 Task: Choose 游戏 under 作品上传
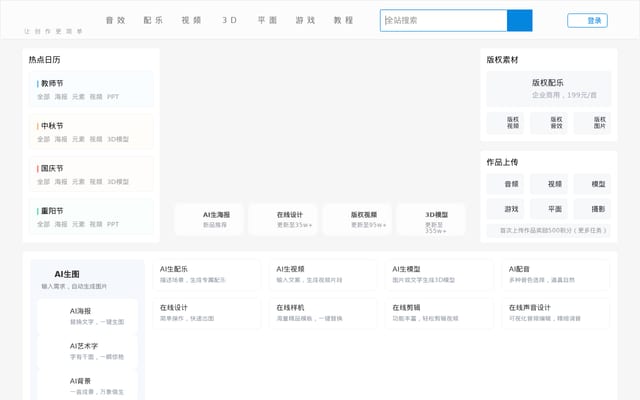[x=505, y=209]
